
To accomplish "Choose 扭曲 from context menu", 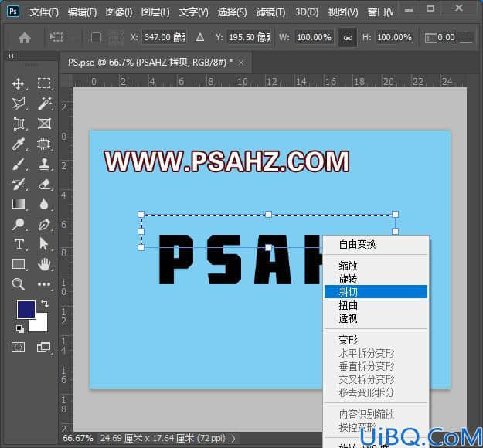I will click(376, 305).
